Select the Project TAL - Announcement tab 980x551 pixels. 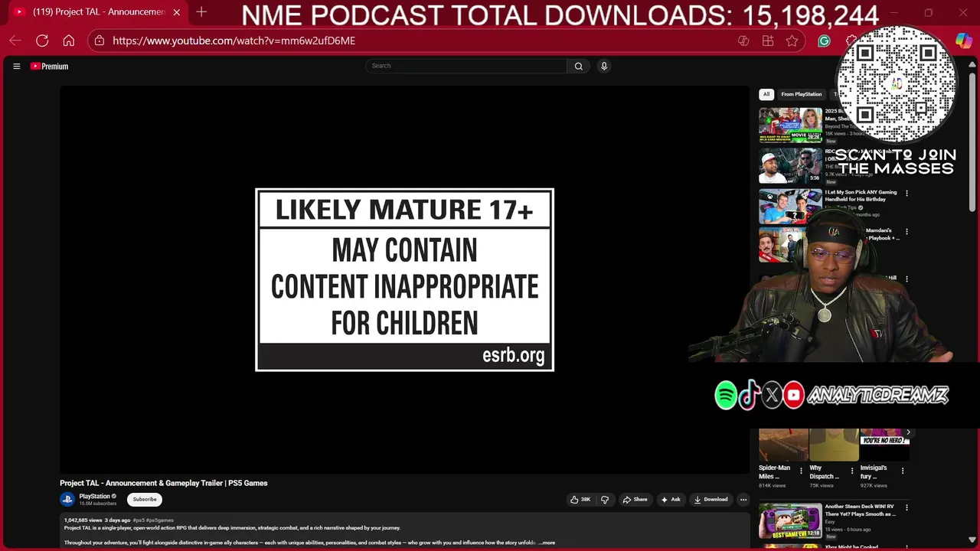[97, 12]
